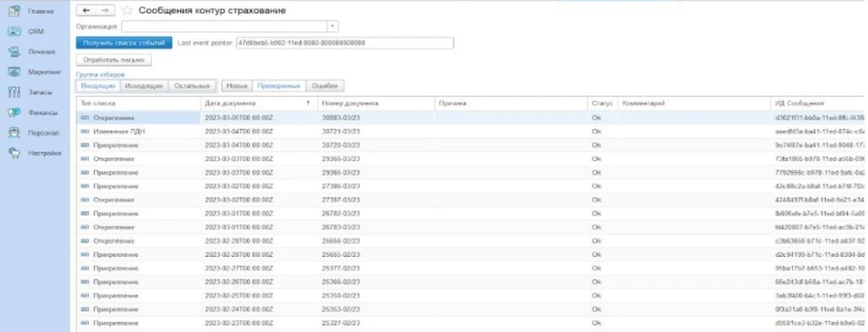Sort by Дата документа column
Screen dimensions: 868x332
tap(259, 104)
